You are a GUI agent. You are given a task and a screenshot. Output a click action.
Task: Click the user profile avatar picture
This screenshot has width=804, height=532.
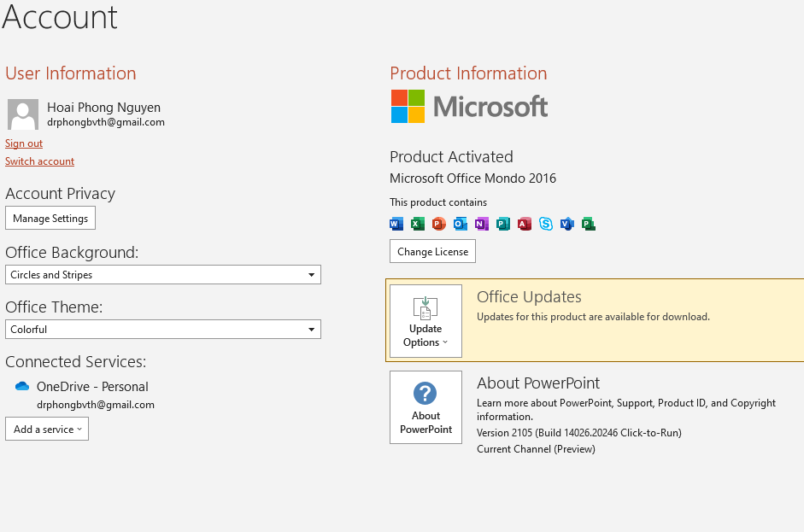[23, 114]
